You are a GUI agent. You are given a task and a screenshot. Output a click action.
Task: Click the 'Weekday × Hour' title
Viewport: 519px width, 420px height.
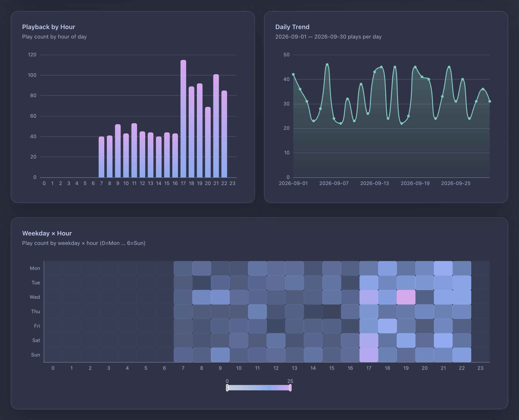[47, 233]
